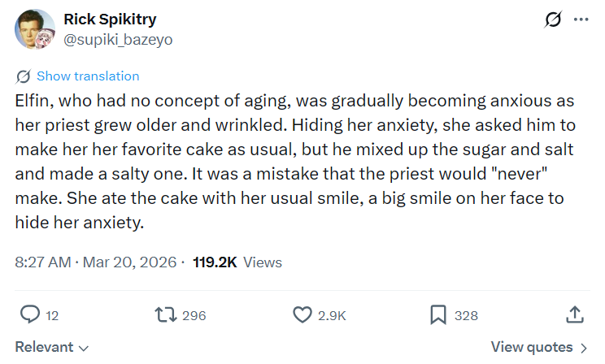Viewport: 605px width, 364px height.
Task: Expand the Relevant sort dropdown
Action: [52, 347]
